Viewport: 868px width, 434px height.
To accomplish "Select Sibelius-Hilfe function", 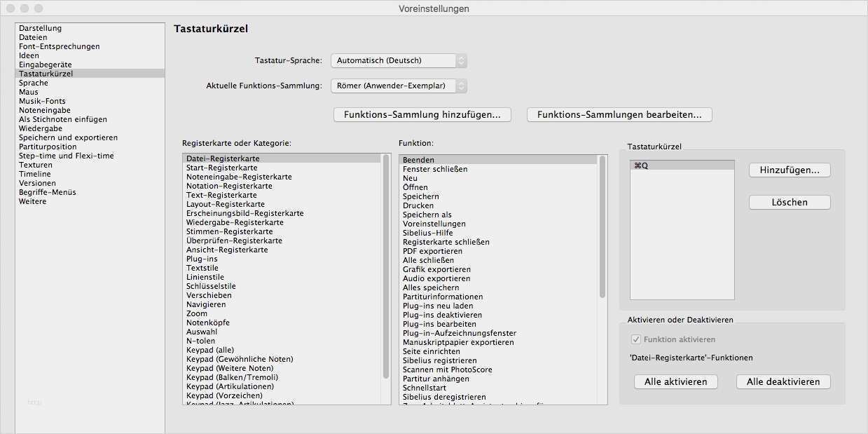I will pos(499,233).
